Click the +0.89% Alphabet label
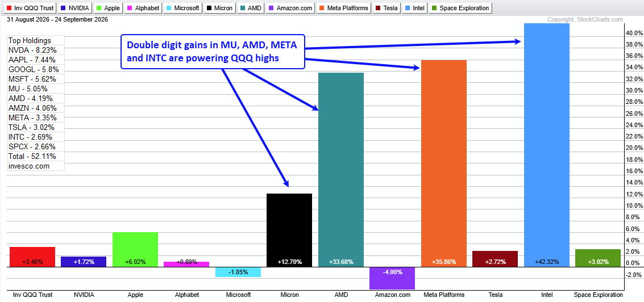Image resolution: width=644 pixels, height=302 pixels. [186, 262]
